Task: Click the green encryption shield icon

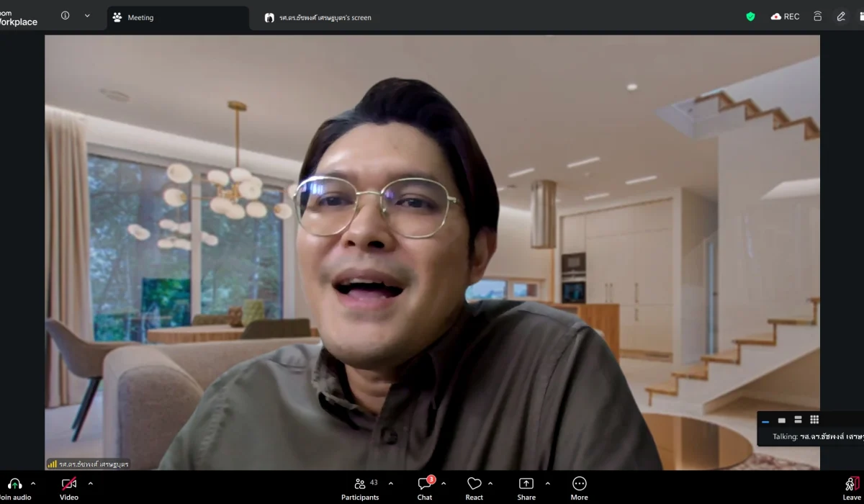Action: tap(750, 17)
